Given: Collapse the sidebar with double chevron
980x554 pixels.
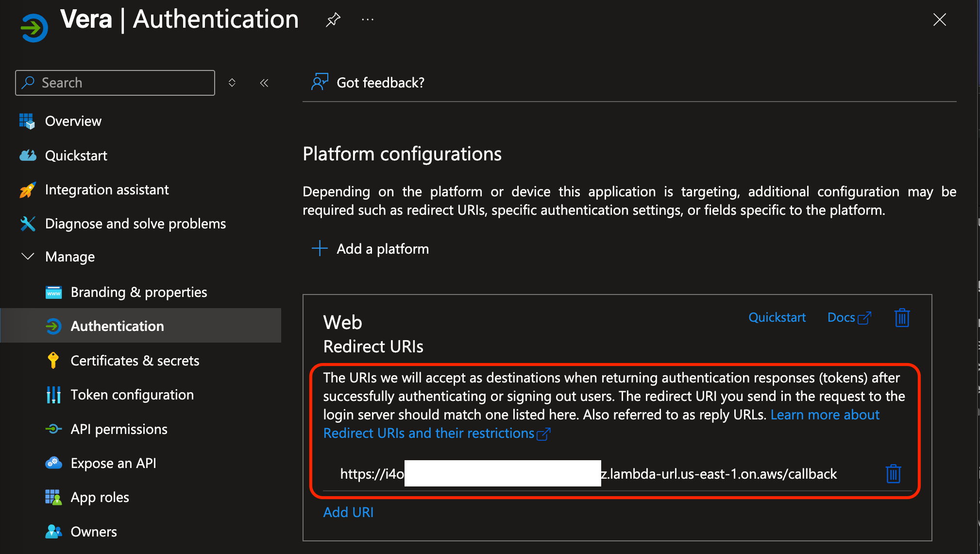Looking at the screenshot, I should [x=264, y=83].
